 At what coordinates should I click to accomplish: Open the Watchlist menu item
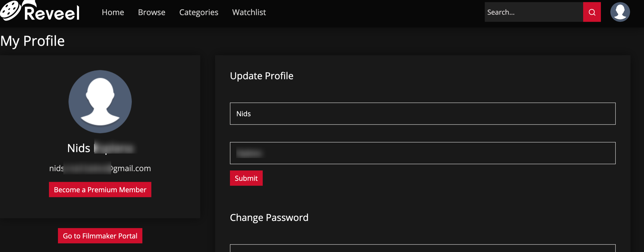[249, 12]
